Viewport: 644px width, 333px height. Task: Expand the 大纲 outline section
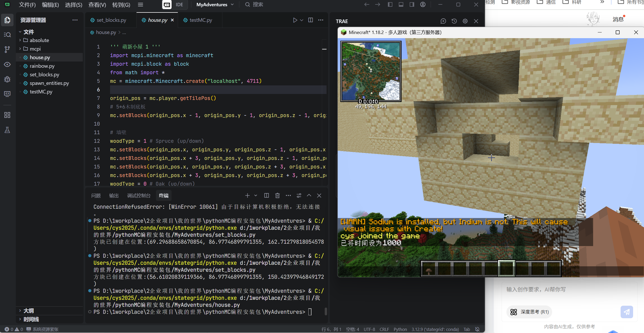coord(49,311)
